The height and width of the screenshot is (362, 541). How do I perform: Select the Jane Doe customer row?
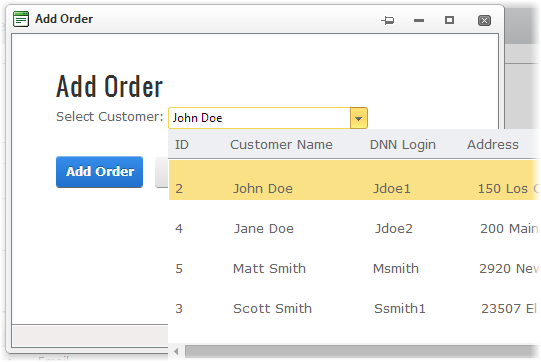354,228
